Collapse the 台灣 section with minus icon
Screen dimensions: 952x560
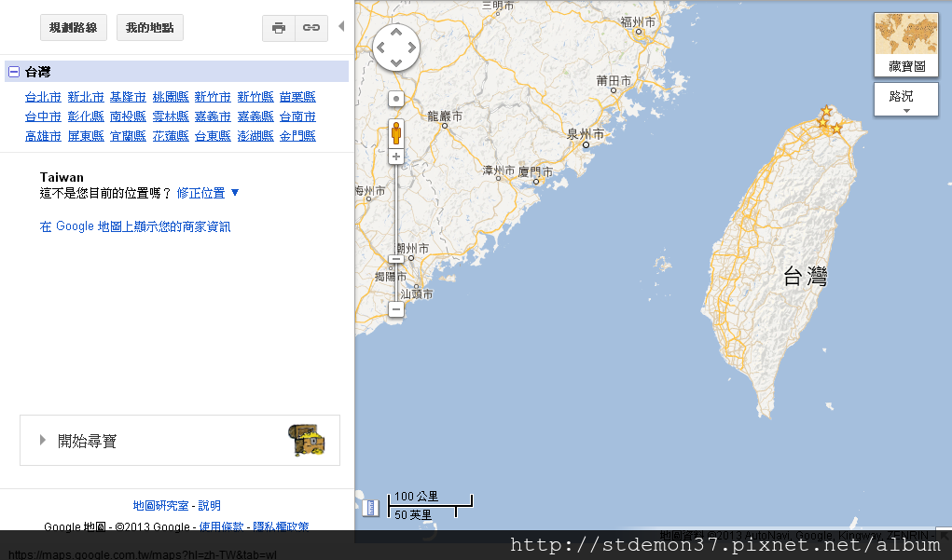point(14,72)
